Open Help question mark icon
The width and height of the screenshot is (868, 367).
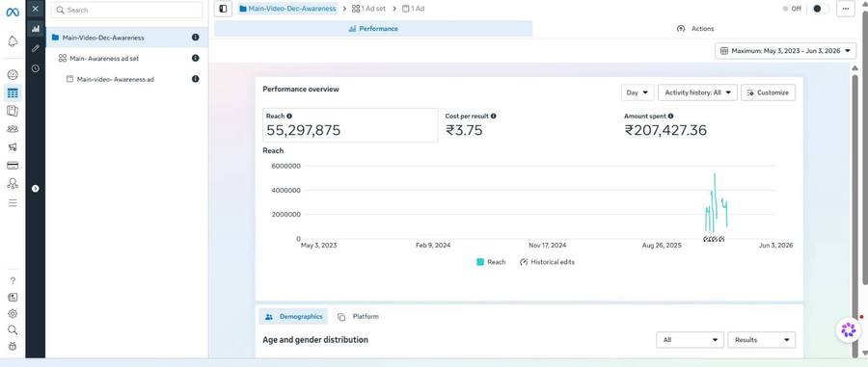(x=13, y=280)
